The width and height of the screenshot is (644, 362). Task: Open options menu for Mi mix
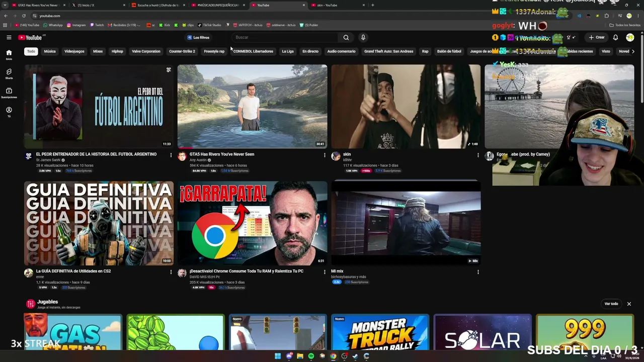click(478, 272)
